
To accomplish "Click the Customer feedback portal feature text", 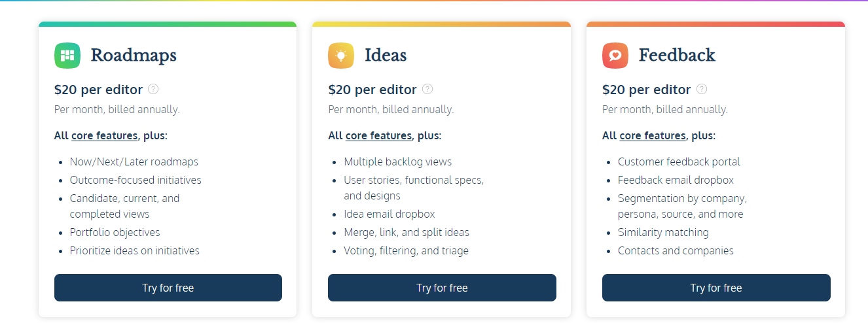I will point(679,161).
